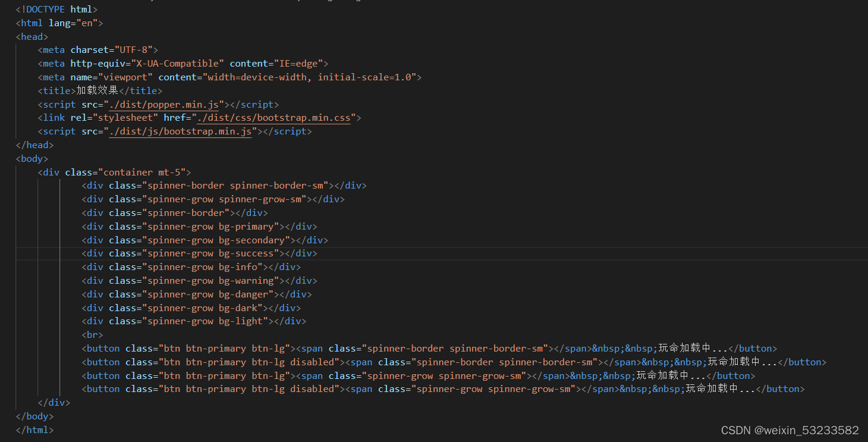Image resolution: width=868 pixels, height=442 pixels.
Task: Click the "spinner-grow bg-warning" div line
Action: pyautogui.click(x=200, y=281)
